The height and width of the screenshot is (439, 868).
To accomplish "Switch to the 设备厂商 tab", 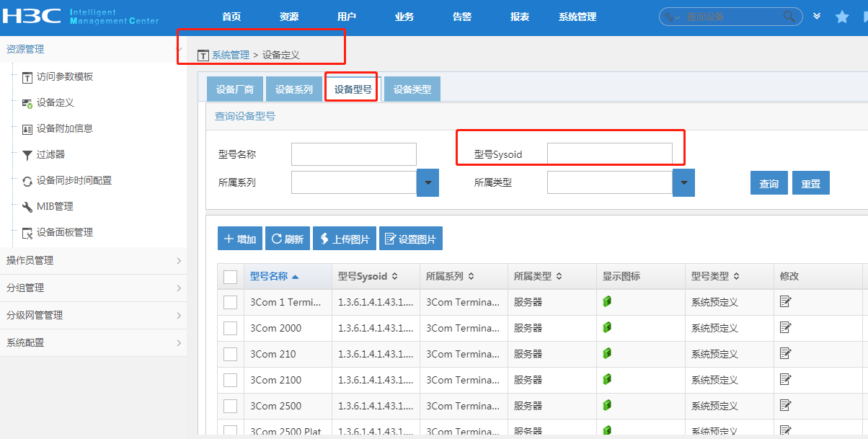I will coord(234,89).
